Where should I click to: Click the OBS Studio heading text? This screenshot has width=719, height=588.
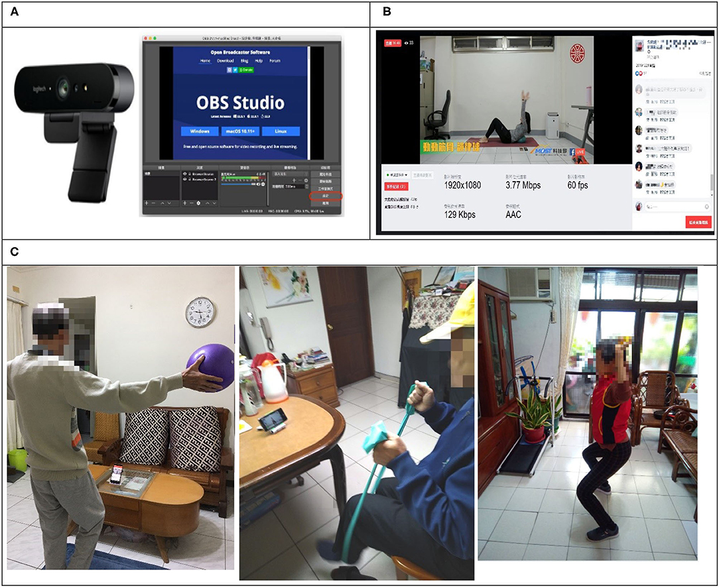tap(240, 103)
